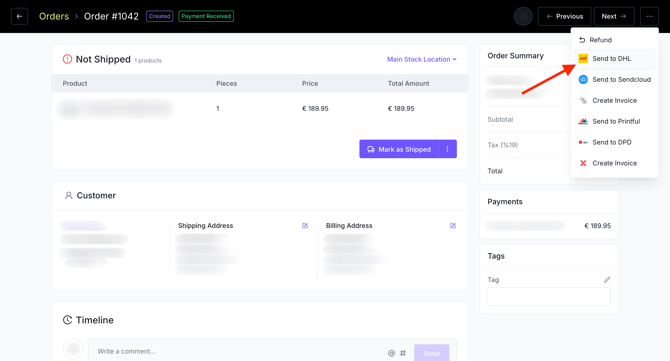Screen dimensions: 670x361
Task: Click the payment amount € 189.95 under Payments
Action: click(x=597, y=226)
